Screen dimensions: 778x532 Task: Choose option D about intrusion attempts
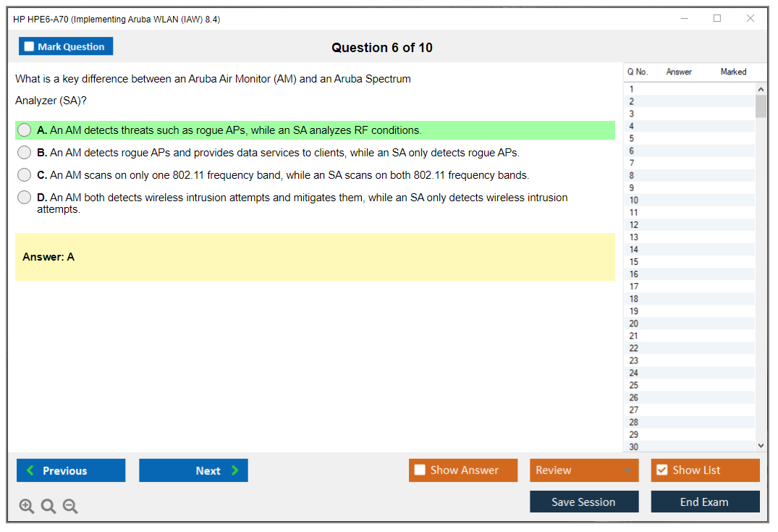click(25, 198)
